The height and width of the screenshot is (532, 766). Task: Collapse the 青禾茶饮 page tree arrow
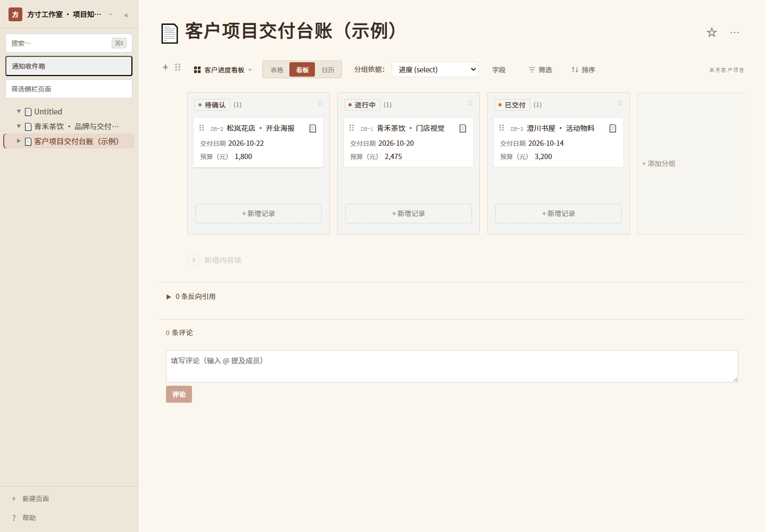point(19,127)
